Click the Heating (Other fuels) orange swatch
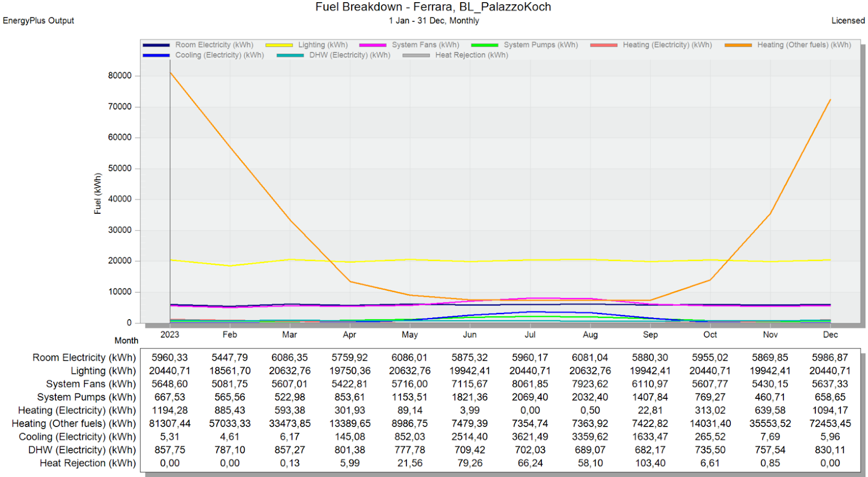868x477 pixels. coord(738,45)
